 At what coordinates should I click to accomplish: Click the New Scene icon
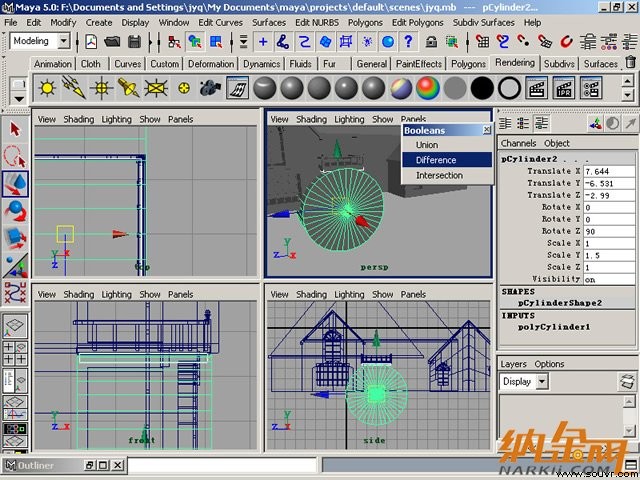point(91,42)
